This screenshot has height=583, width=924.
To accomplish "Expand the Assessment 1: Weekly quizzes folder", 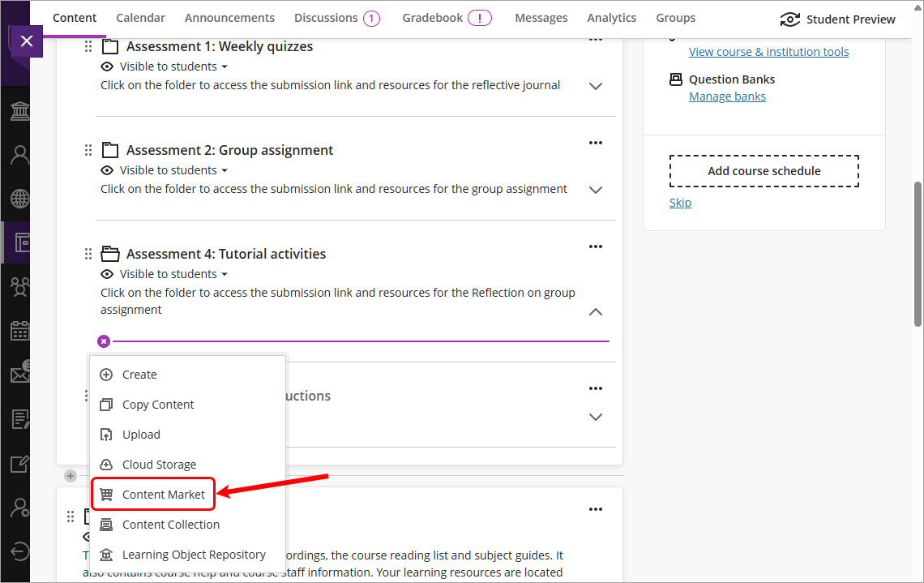I will pos(596,86).
